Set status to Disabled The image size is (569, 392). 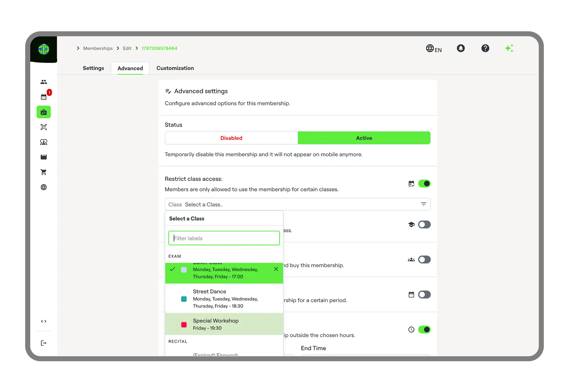(x=231, y=138)
